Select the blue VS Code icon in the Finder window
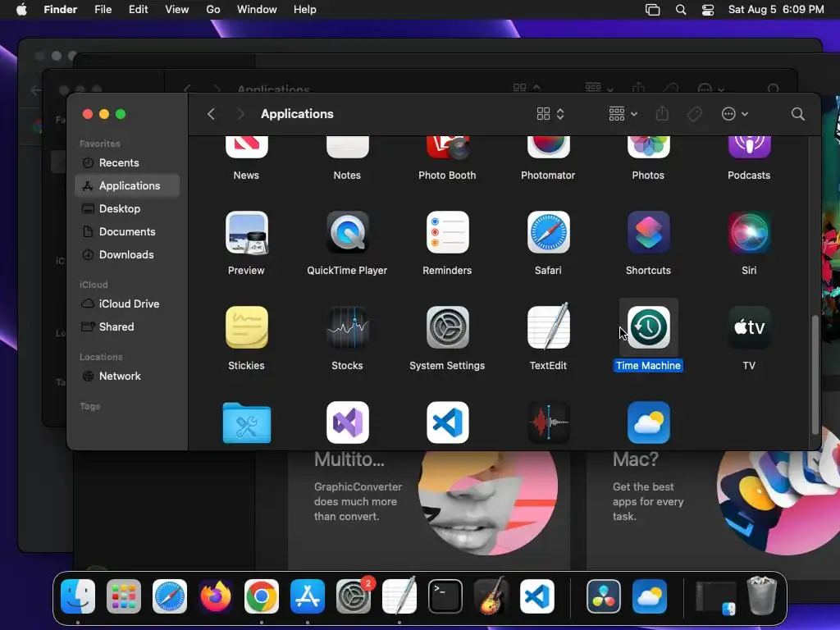The height and width of the screenshot is (630, 840). pyautogui.click(x=447, y=422)
